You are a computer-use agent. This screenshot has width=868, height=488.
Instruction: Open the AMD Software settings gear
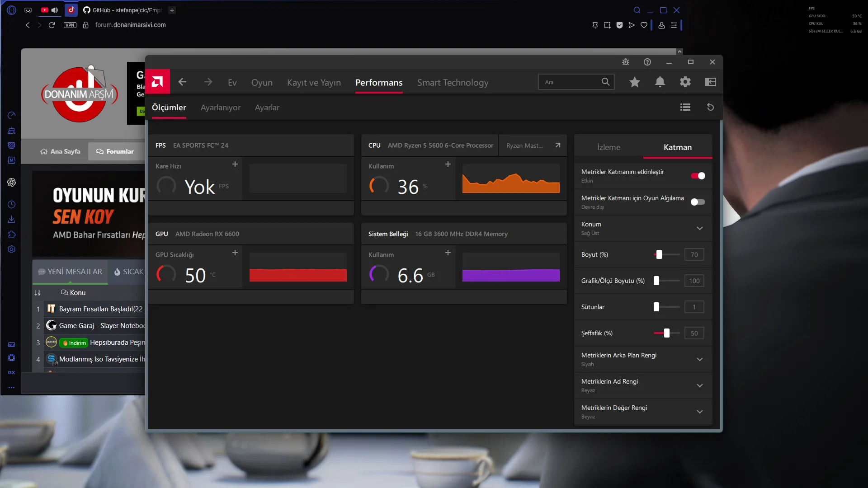tap(685, 82)
